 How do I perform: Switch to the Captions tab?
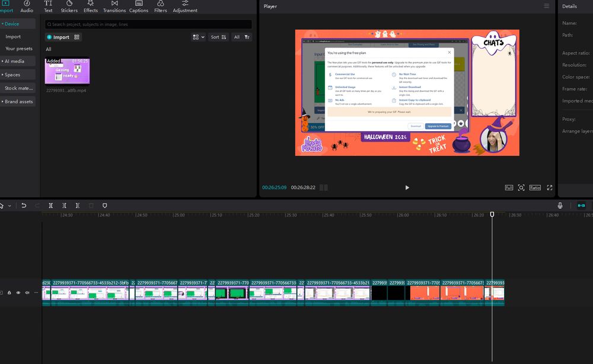point(139,7)
